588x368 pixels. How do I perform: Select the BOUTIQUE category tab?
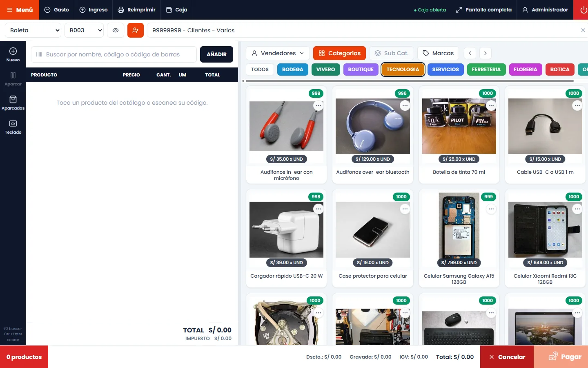[x=361, y=70]
